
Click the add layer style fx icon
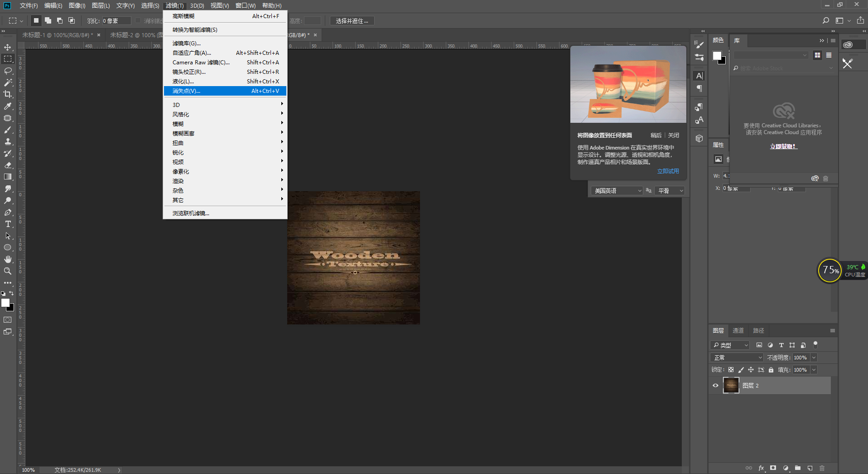(762, 468)
